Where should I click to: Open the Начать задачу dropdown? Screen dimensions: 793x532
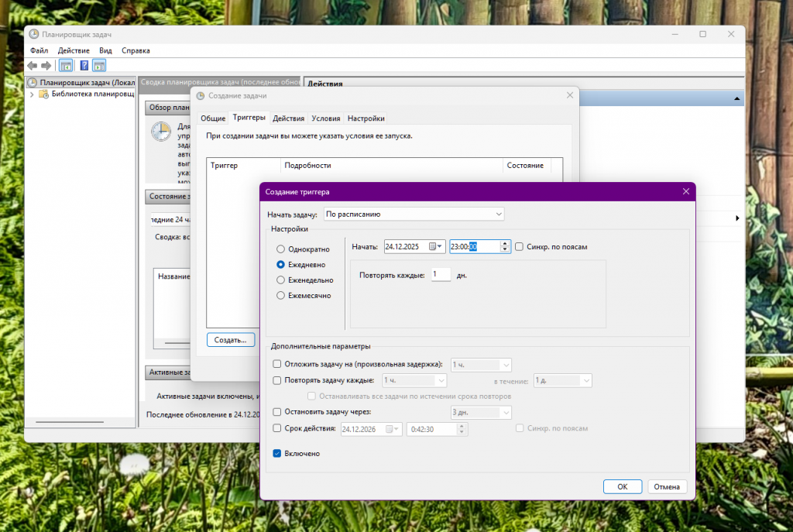point(414,214)
